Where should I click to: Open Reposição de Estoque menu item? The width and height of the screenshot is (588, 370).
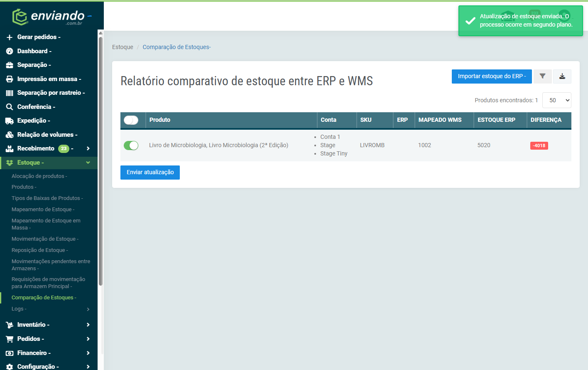[40, 250]
